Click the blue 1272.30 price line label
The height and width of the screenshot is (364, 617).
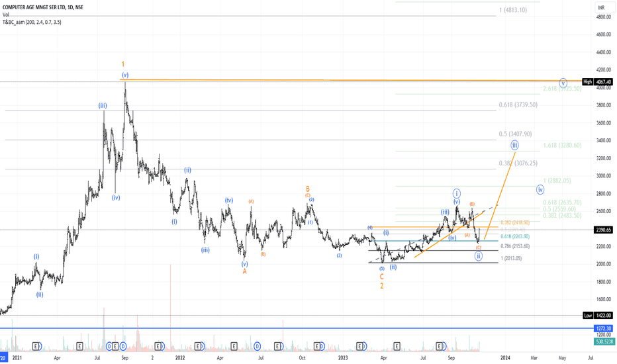pyautogui.click(x=603, y=328)
